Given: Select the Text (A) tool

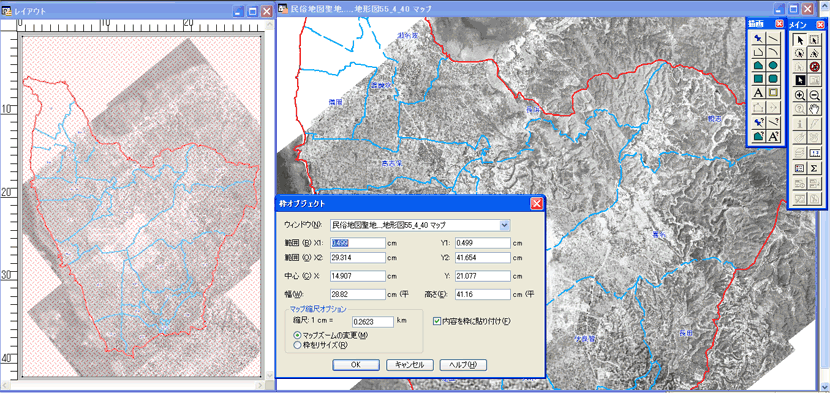Looking at the screenshot, I should (758, 93).
